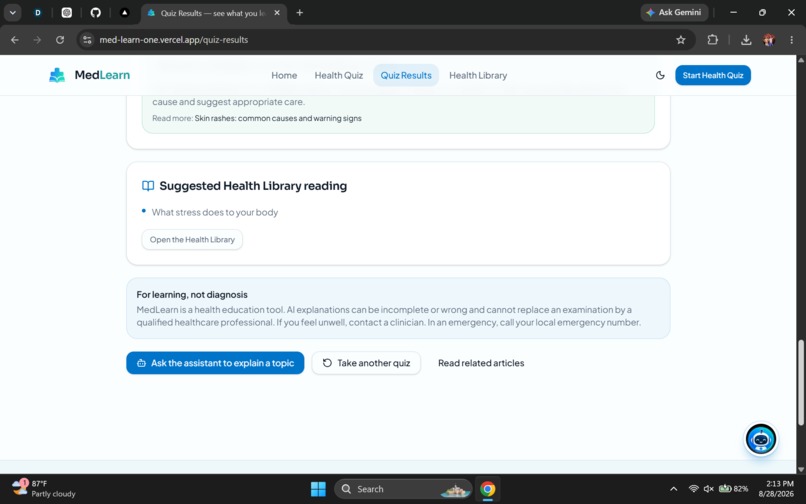Click Read related articles link
This screenshot has height=504, width=806.
481,363
